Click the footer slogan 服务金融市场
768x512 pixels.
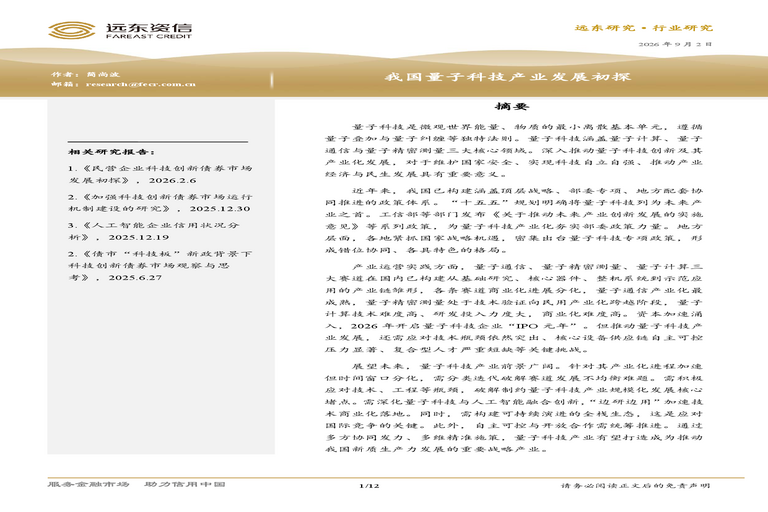[x=88, y=484]
